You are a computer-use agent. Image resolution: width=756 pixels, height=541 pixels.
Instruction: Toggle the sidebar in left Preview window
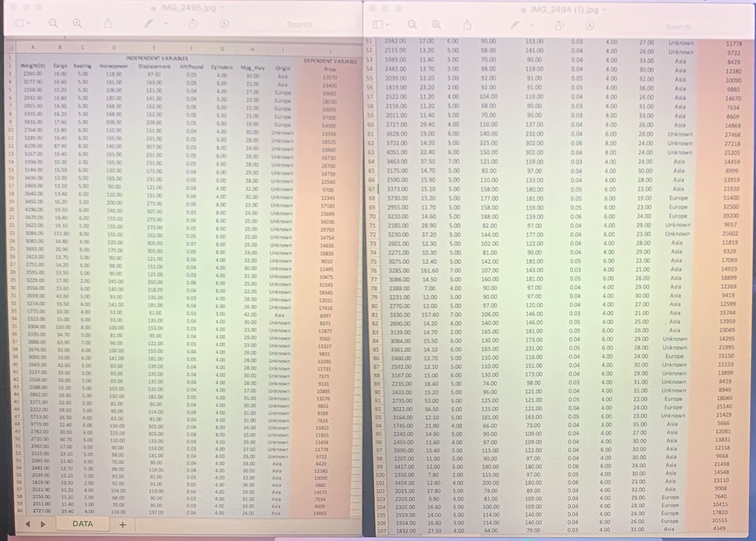coord(17,24)
